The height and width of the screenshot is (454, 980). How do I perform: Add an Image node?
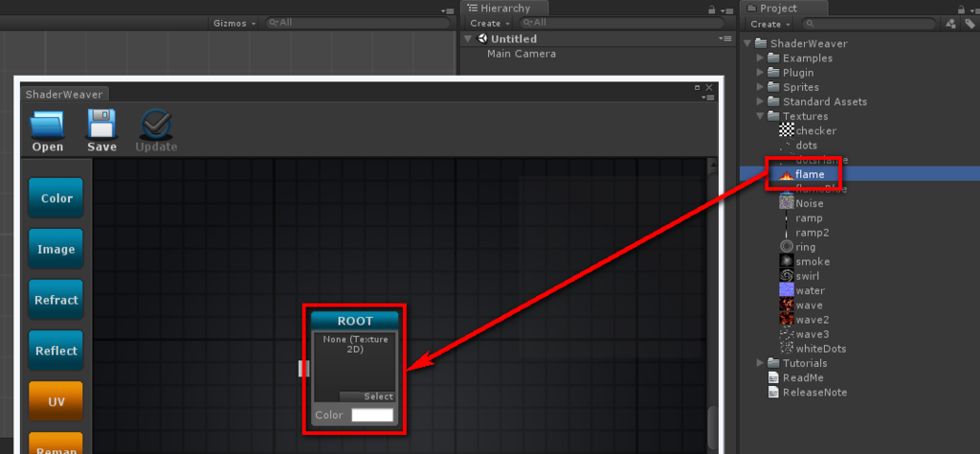pyautogui.click(x=56, y=249)
